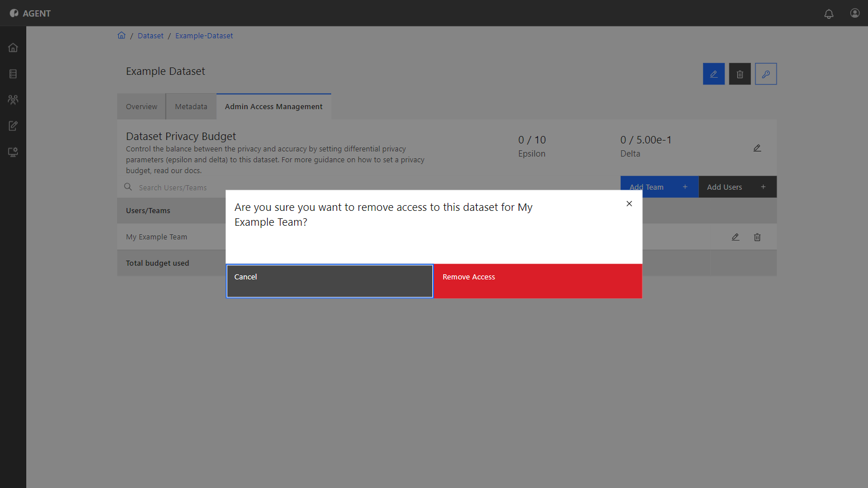Click the delete dataset trash button
Viewport: 868px width, 488px height.
pyautogui.click(x=740, y=74)
